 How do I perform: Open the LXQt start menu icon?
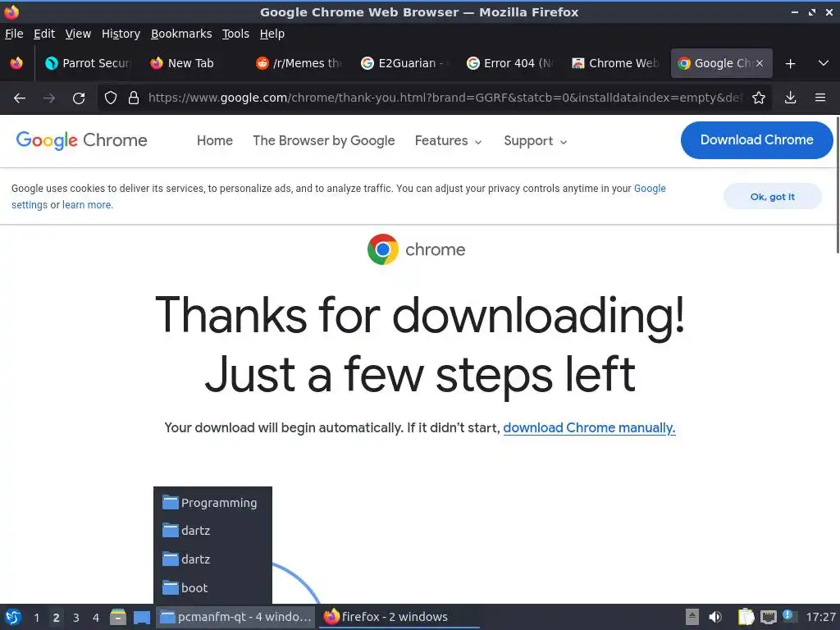(13, 617)
